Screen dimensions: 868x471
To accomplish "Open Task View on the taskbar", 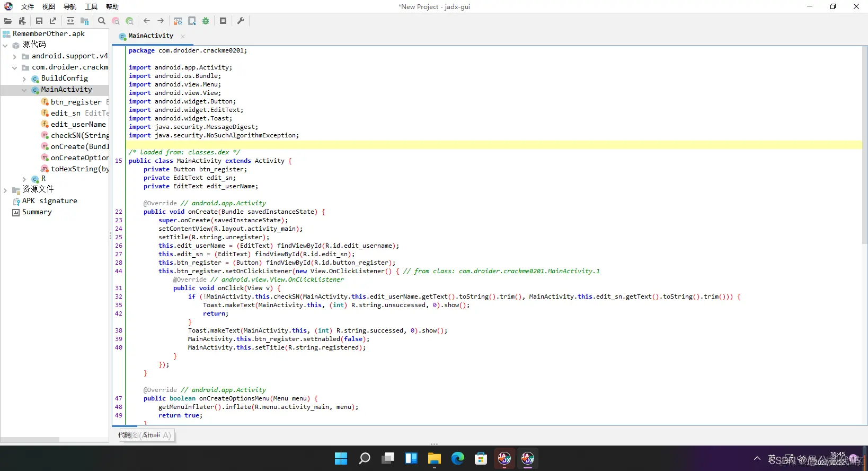I will (x=388, y=458).
